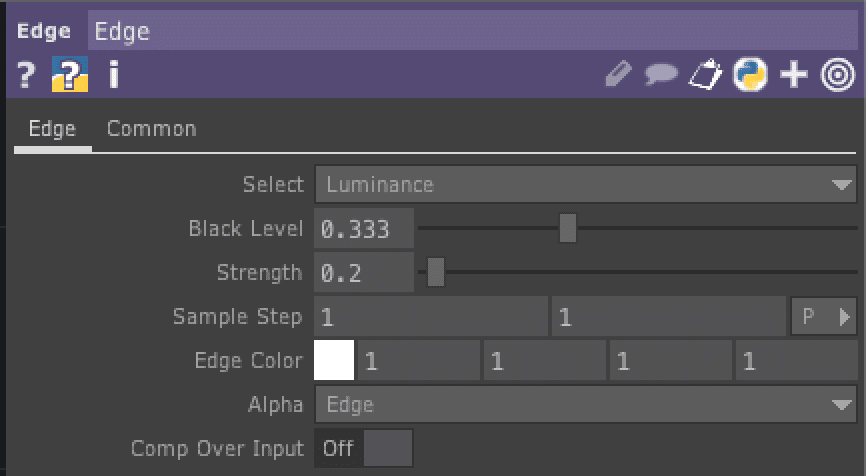Click the plus add icon
The height and width of the screenshot is (476, 866).
pyautogui.click(x=793, y=75)
